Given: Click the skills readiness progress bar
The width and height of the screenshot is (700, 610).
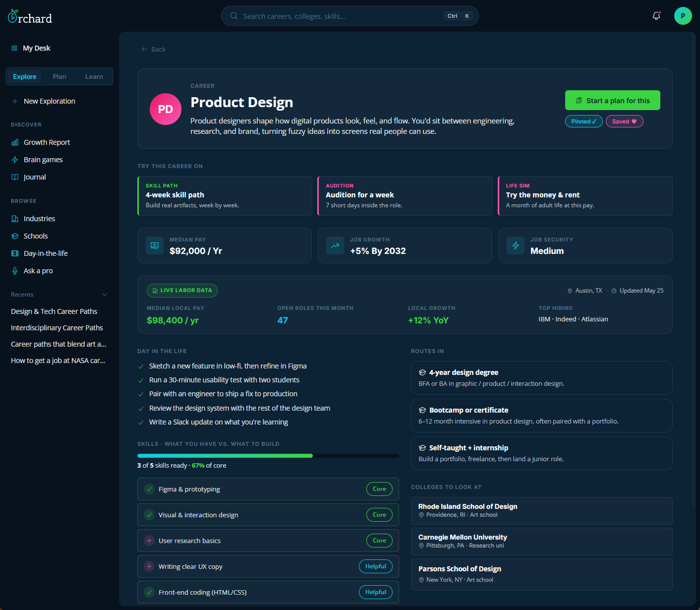Looking at the screenshot, I should (268, 456).
